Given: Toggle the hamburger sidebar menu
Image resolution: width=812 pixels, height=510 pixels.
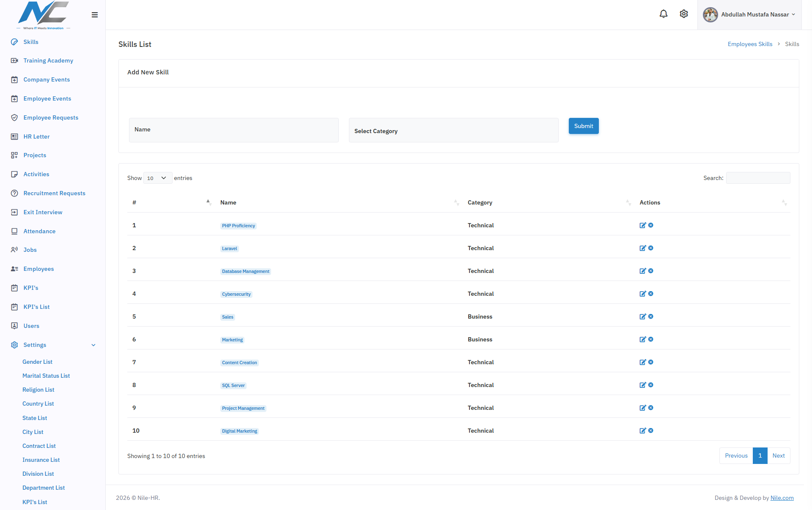Looking at the screenshot, I should (95, 15).
